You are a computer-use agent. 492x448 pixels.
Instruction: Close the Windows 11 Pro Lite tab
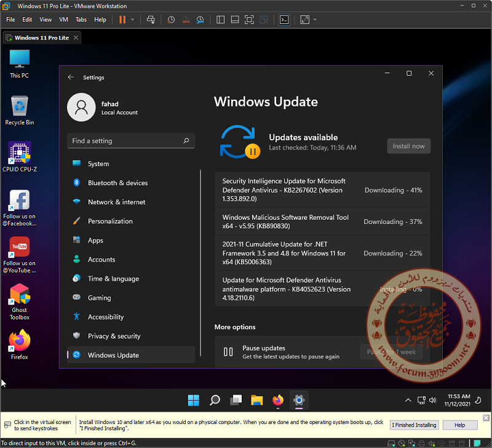click(76, 38)
